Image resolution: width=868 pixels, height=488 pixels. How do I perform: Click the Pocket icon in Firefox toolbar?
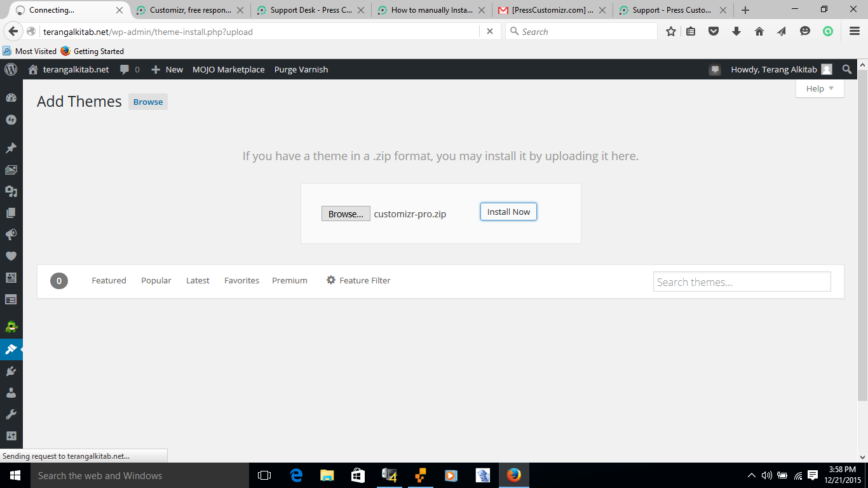[x=714, y=32]
